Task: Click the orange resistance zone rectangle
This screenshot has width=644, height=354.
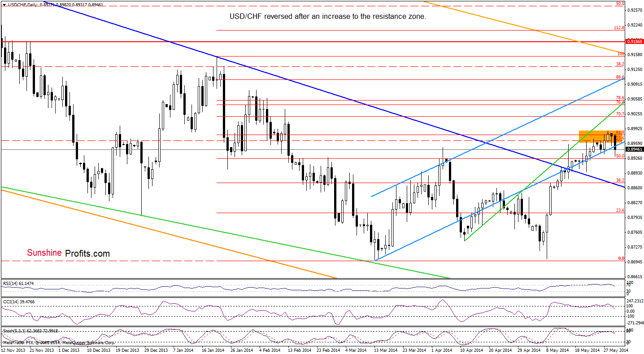Action: pyautogui.click(x=601, y=136)
